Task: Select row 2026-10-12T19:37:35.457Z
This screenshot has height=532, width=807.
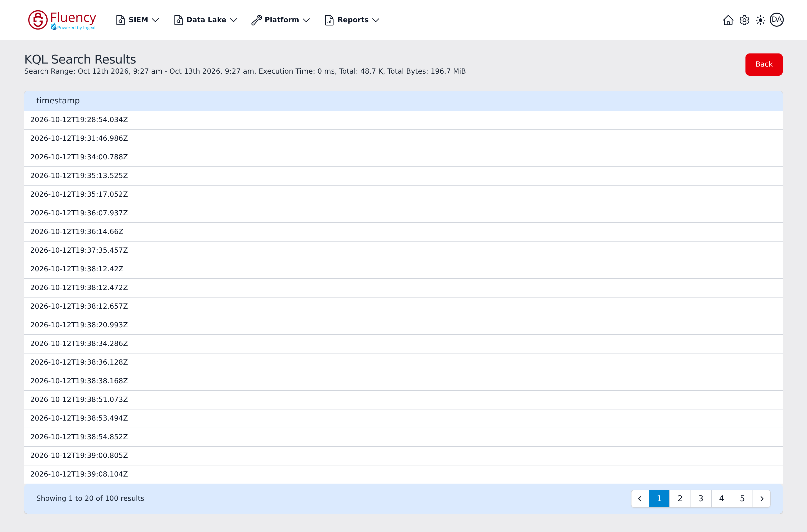Action: coord(403,250)
